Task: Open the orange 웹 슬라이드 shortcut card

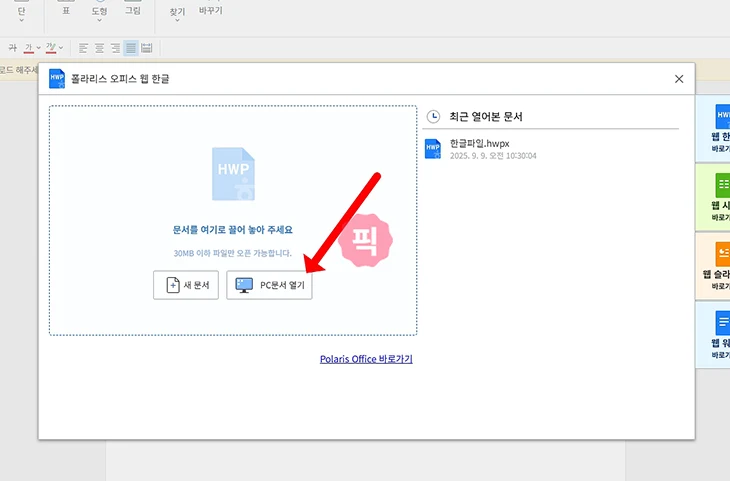Action: 713,266
